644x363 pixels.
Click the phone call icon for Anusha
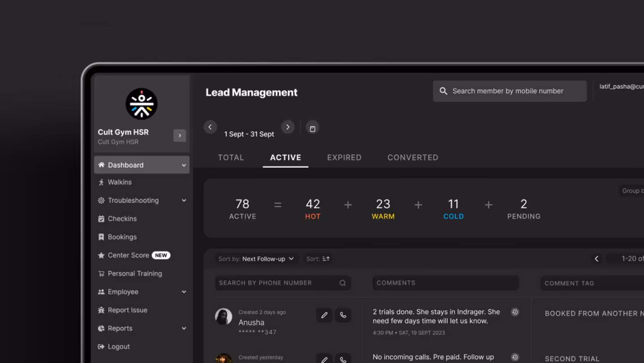coord(343,315)
